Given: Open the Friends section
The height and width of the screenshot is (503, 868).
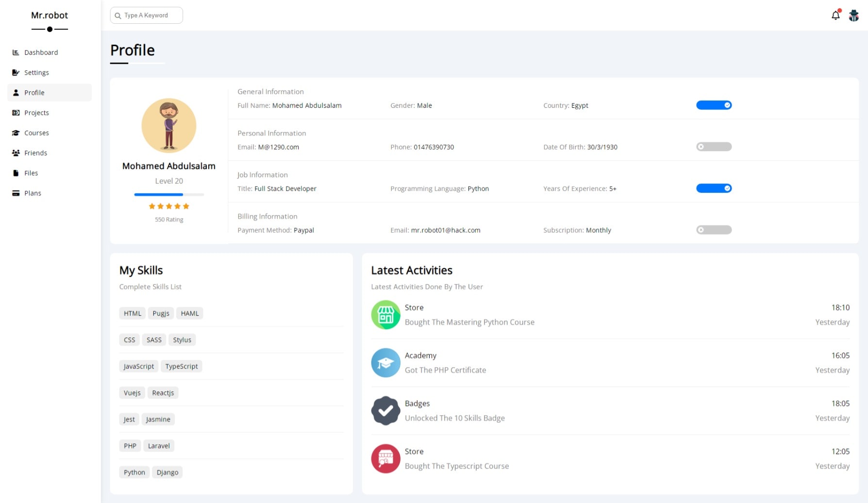Looking at the screenshot, I should click(x=35, y=153).
